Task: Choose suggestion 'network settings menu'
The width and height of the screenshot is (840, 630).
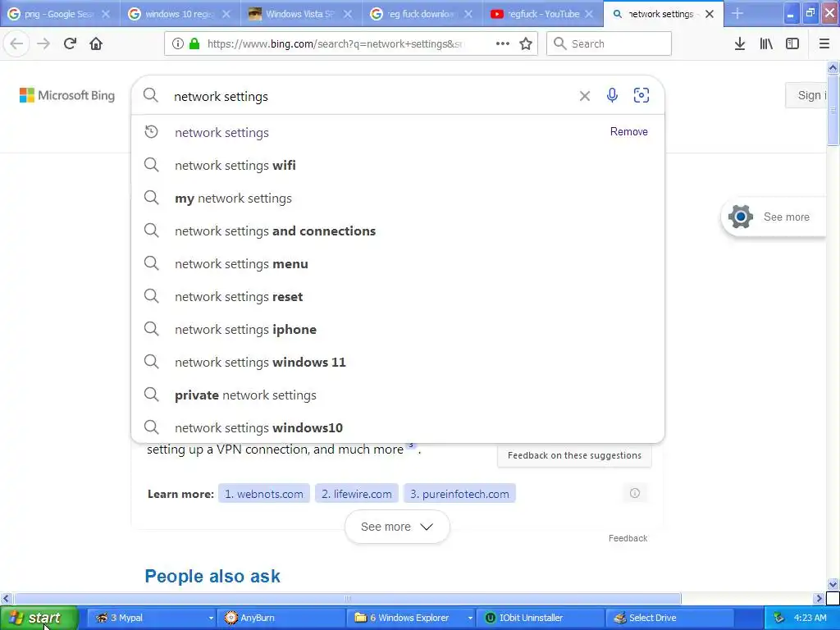Action: (x=398, y=263)
